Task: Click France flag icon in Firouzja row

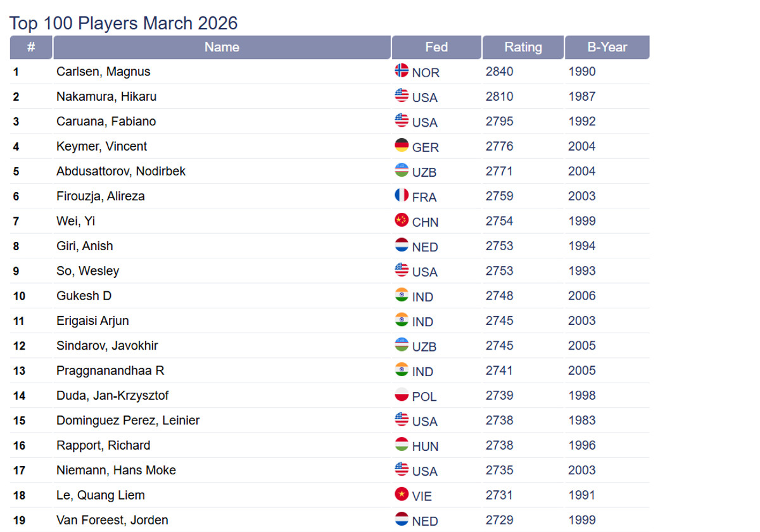Action: tap(402, 196)
